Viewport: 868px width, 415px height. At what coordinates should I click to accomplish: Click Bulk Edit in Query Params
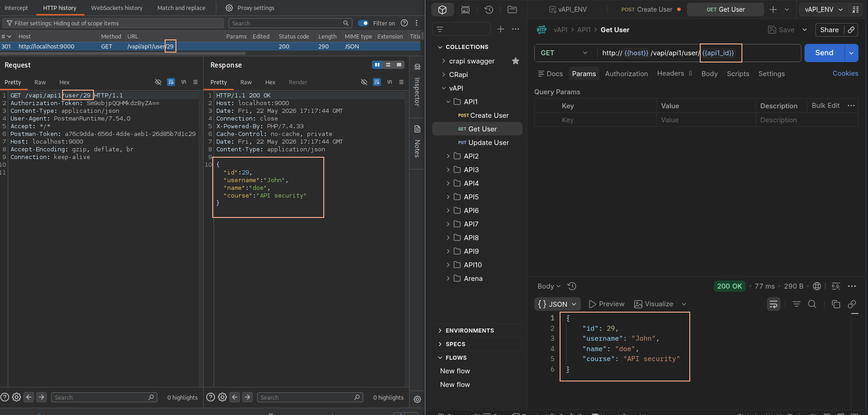tap(825, 106)
